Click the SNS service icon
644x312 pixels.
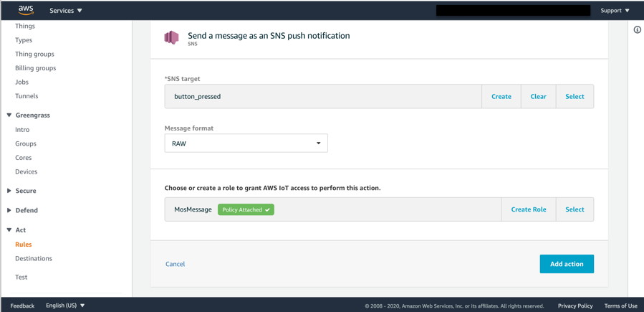tap(172, 38)
